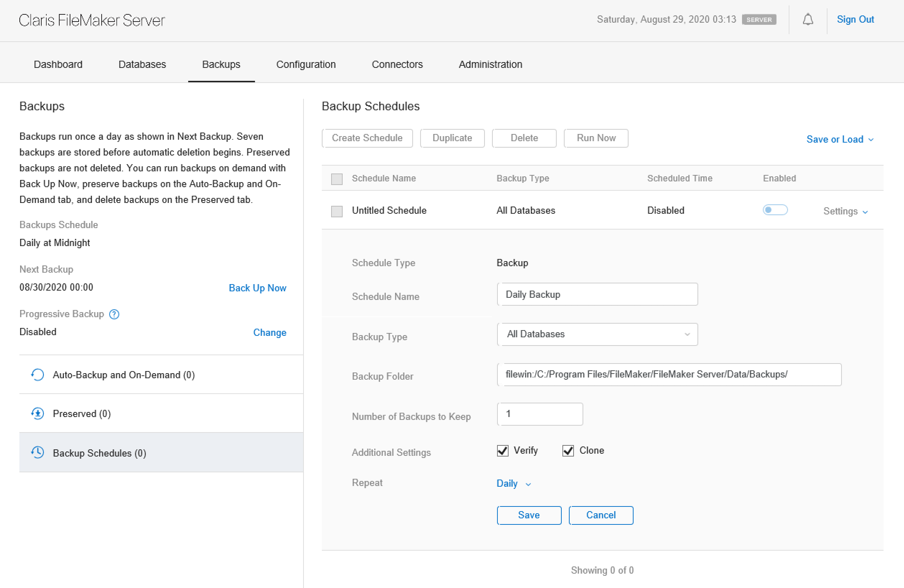
Task: Click Change for Progressive Backup
Action: (270, 332)
